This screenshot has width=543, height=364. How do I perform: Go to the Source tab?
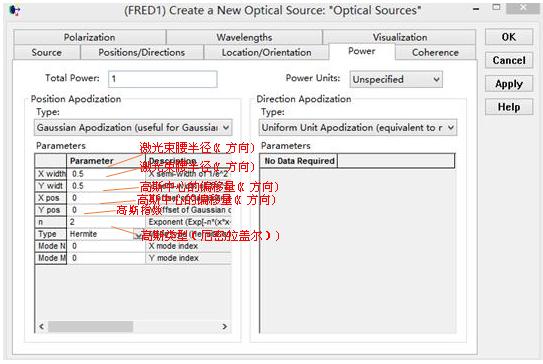[47, 52]
